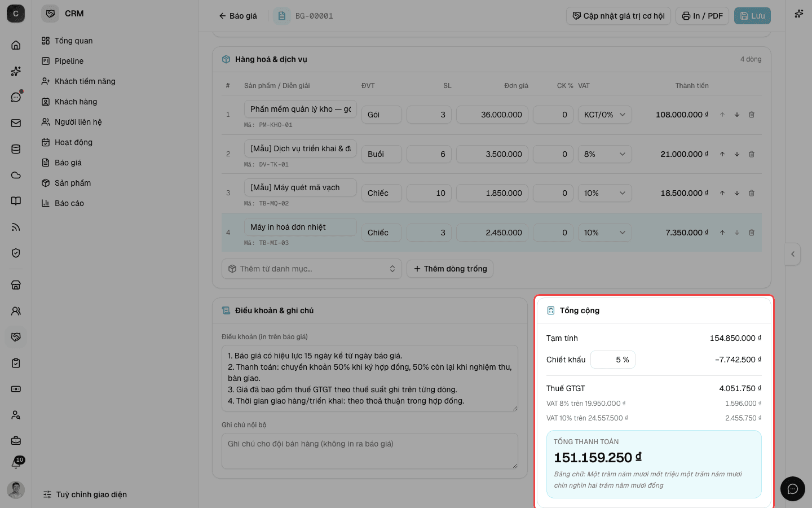The width and height of the screenshot is (812, 508).
Task: Open the RSS feed icon in left rail
Action: coord(16,227)
